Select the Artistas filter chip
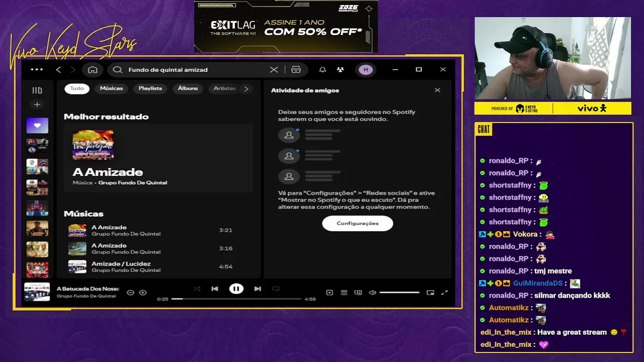 pos(224,88)
